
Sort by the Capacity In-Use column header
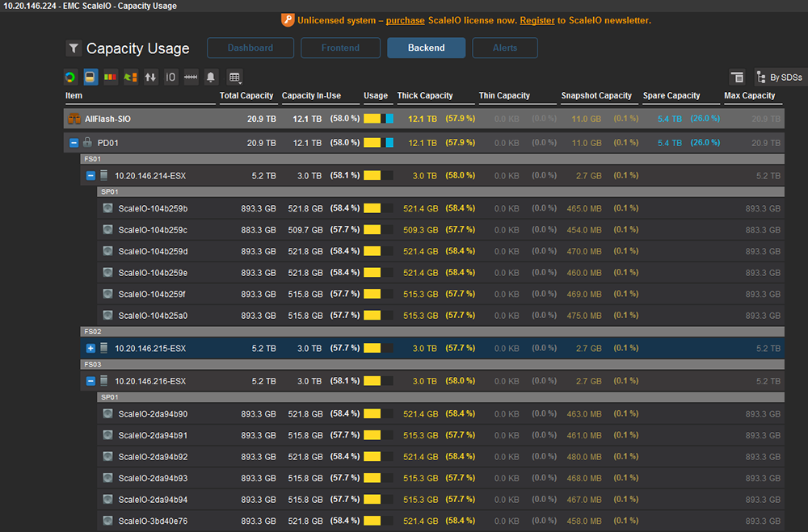[311, 96]
